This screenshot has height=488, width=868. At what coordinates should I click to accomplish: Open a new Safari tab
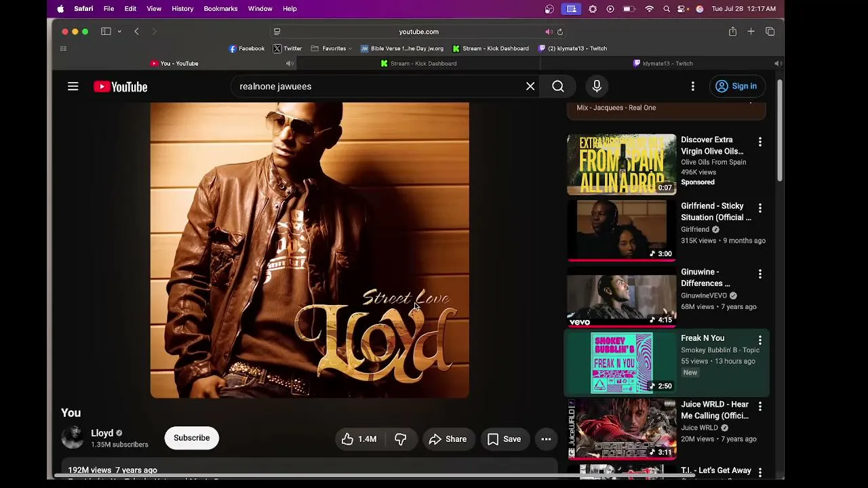pyautogui.click(x=751, y=31)
